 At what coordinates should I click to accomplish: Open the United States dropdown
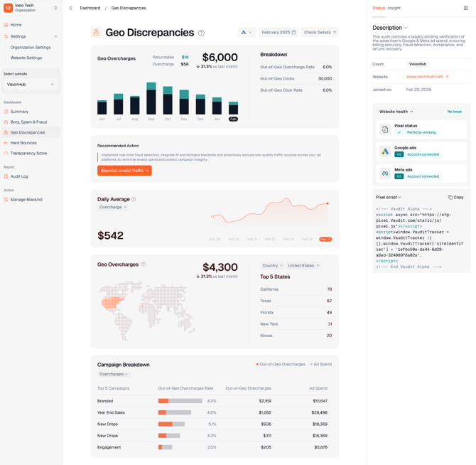303,265
